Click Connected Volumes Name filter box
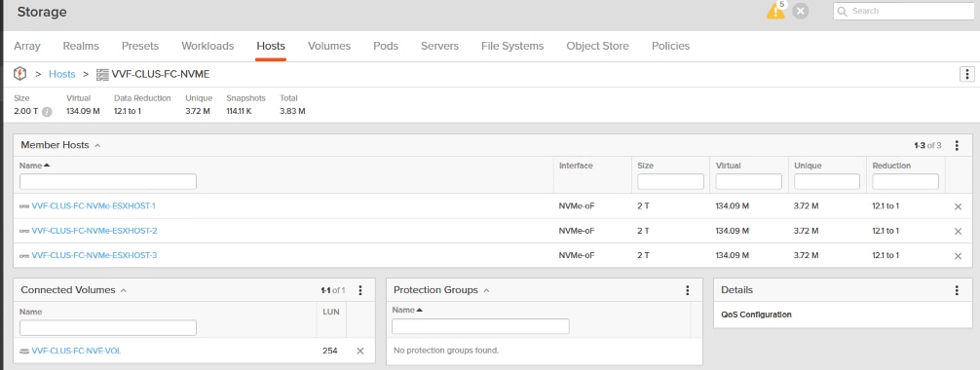This screenshot has width=980, height=370. point(108,327)
